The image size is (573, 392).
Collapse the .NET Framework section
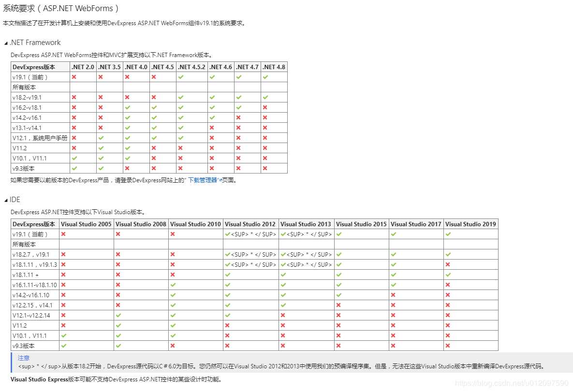pyautogui.click(x=6, y=43)
